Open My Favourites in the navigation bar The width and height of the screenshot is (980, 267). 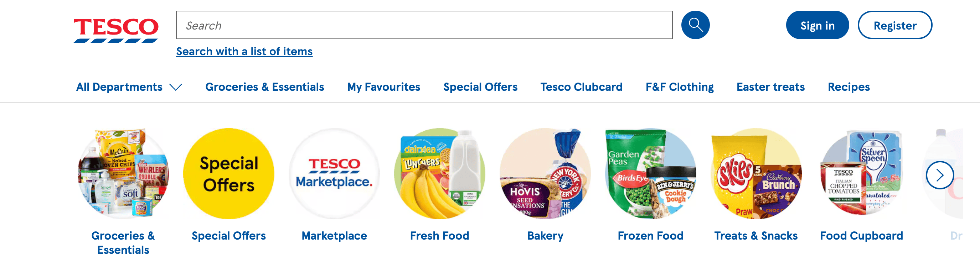383,87
